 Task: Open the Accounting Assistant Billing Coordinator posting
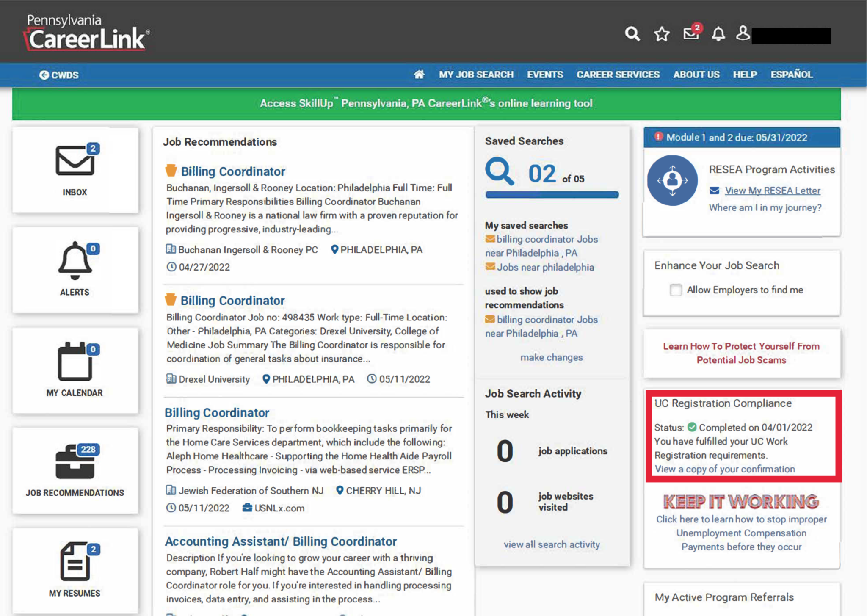pyautogui.click(x=281, y=541)
